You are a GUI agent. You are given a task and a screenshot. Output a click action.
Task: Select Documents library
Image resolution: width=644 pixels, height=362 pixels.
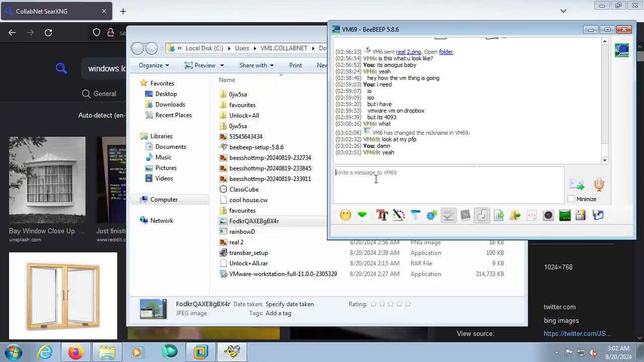click(x=171, y=147)
